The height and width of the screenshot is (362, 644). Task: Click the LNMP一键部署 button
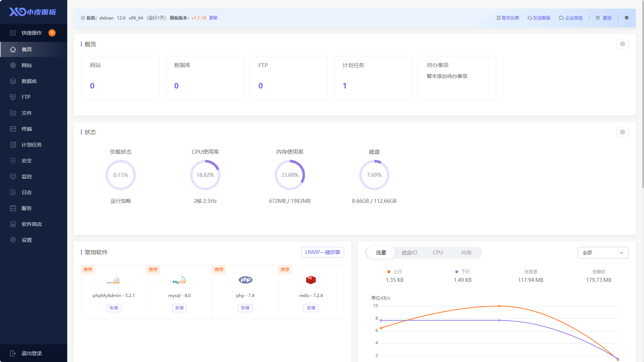coord(322,252)
